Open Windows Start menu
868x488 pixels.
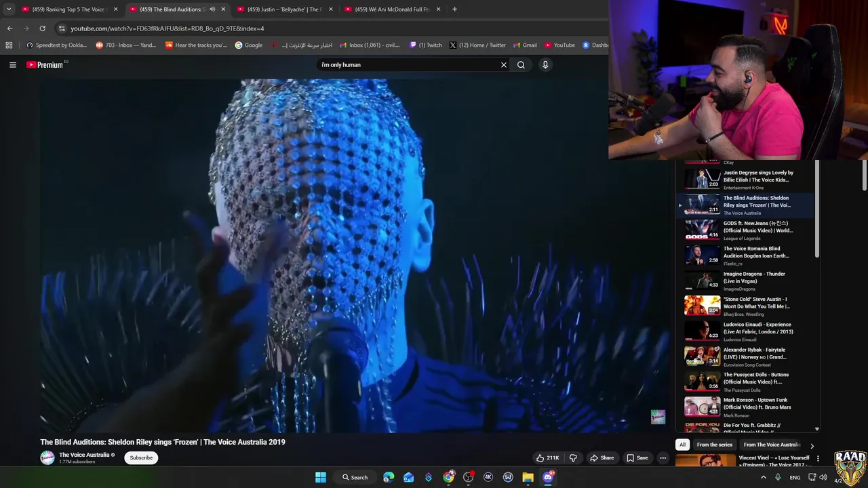[321, 477]
